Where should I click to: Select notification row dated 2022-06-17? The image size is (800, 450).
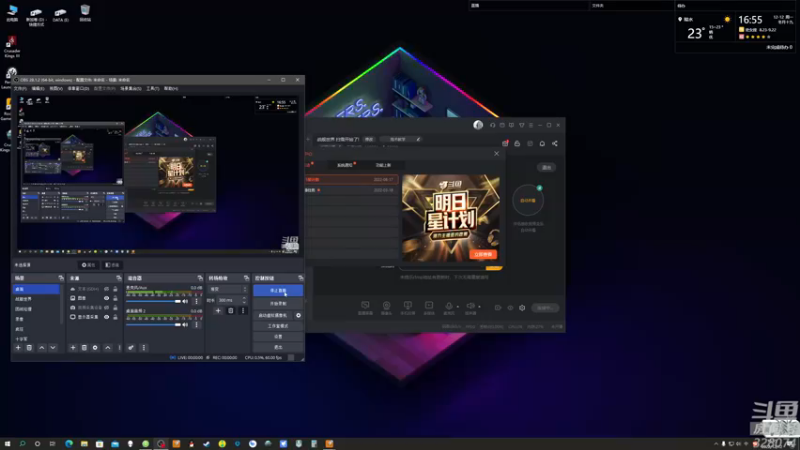pos(352,180)
